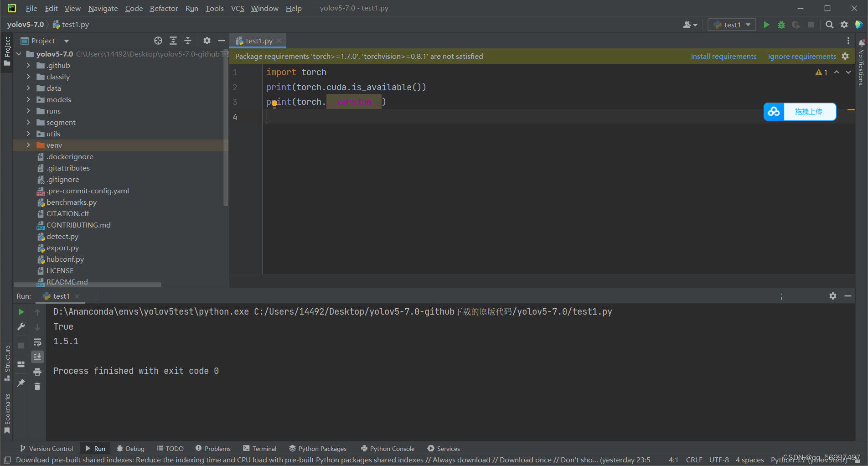Hide the Project tool window

222,41
